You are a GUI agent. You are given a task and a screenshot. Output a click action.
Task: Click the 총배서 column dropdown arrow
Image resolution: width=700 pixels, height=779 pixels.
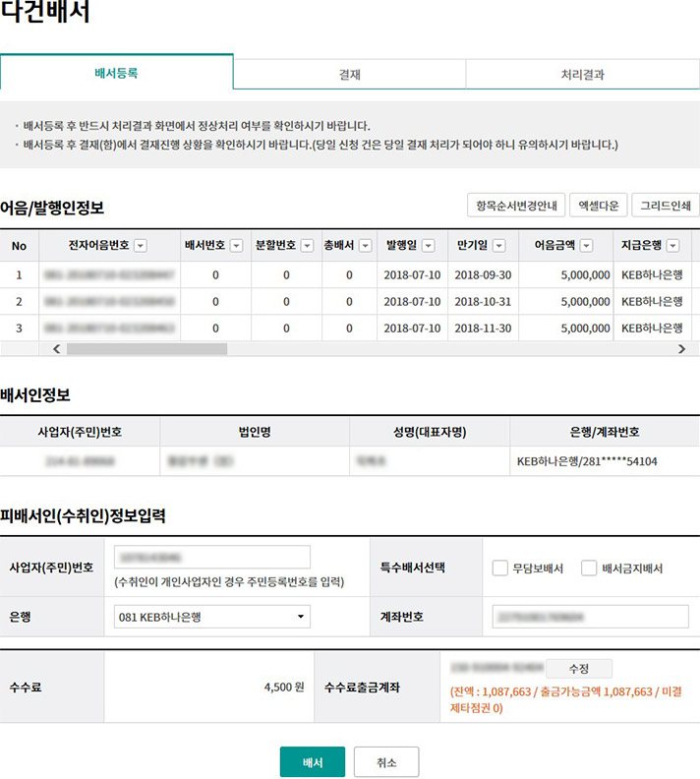(x=366, y=246)
